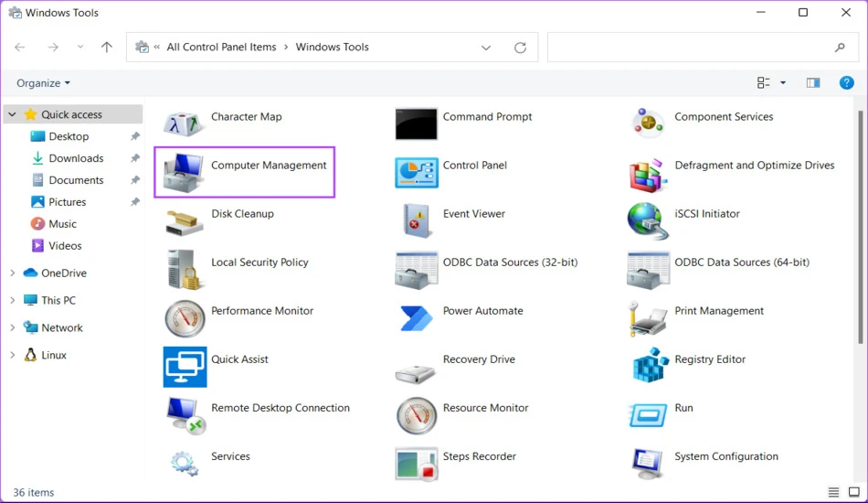Screen dimensions: 868x503
Task: Open Registry Editor cubes icon
Action: (x=649, y=366)
